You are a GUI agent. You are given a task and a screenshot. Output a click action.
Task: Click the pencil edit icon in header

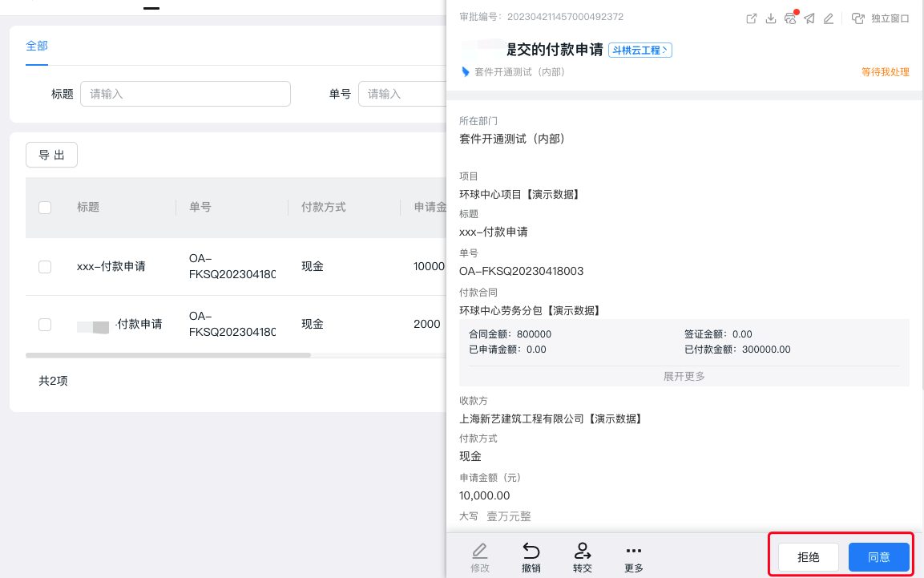pos(829,19)
